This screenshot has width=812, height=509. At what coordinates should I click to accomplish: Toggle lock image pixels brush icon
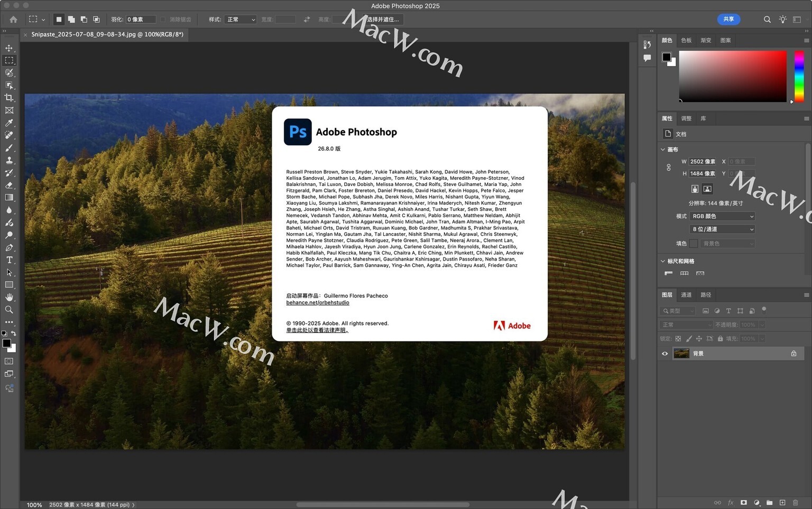(x=688, y=339)
